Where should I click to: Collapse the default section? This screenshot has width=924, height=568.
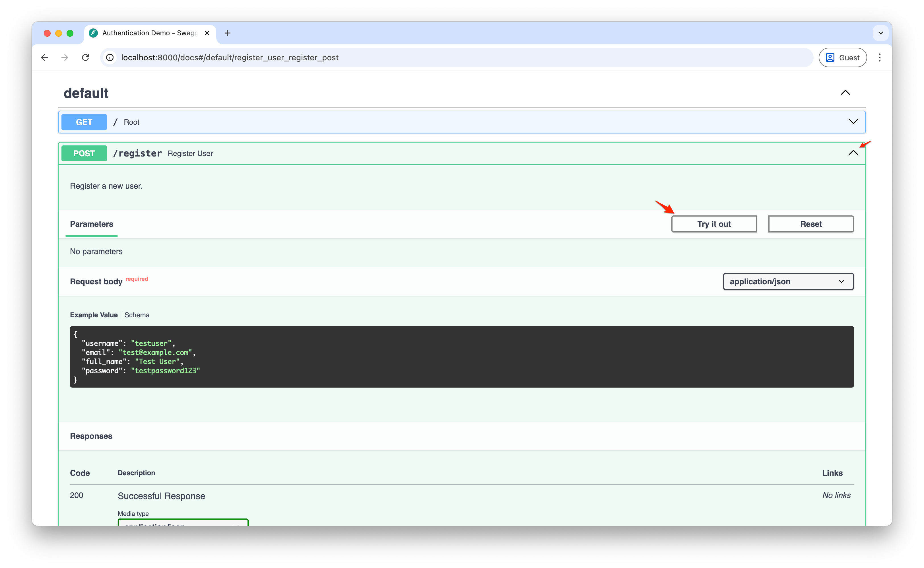(845, 93)
